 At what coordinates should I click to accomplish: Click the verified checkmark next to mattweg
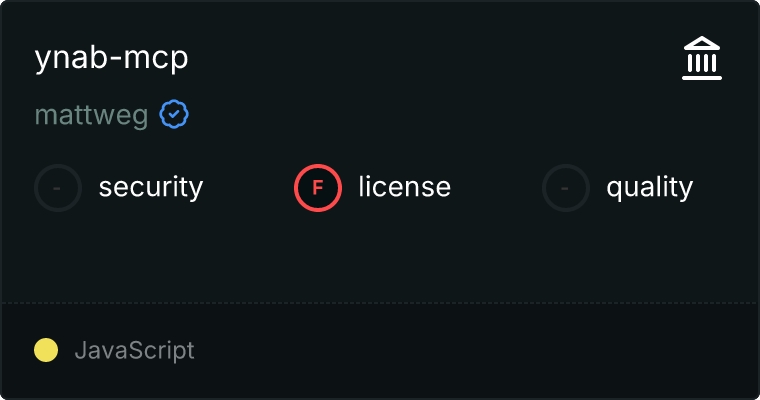click(x=174, y=115)
